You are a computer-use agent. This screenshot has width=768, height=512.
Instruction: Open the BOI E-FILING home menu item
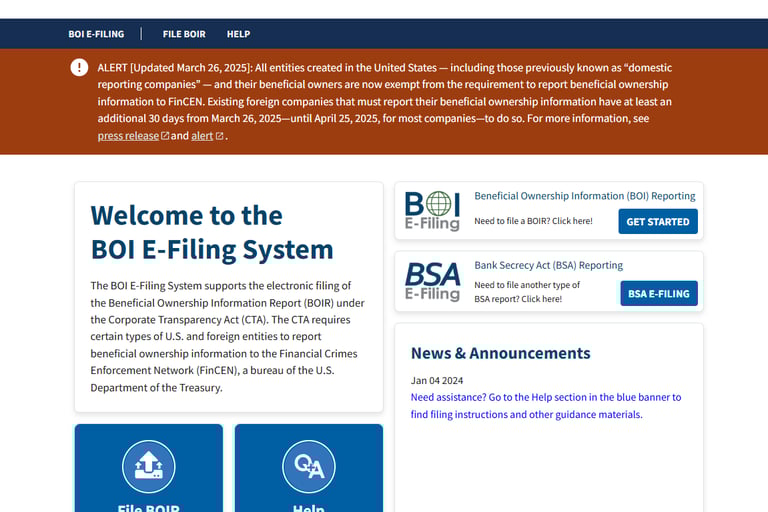(x=96, y=34)
